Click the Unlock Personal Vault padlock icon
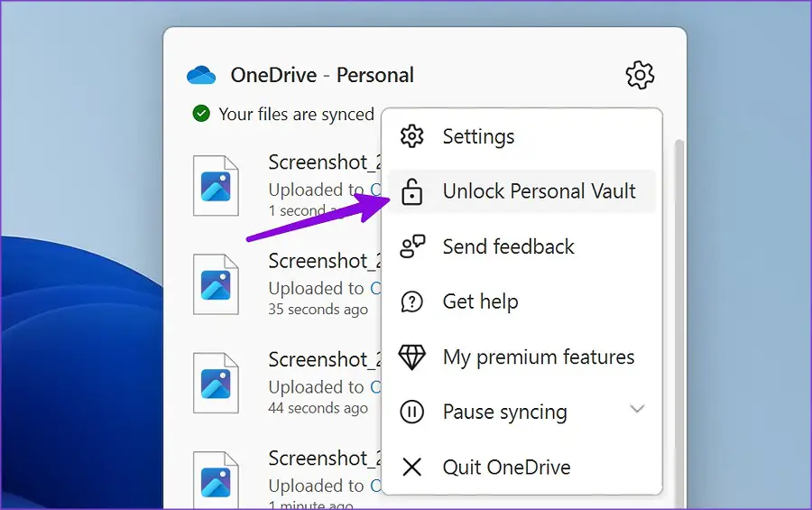The image size is (812, 510). pos(411,191)
